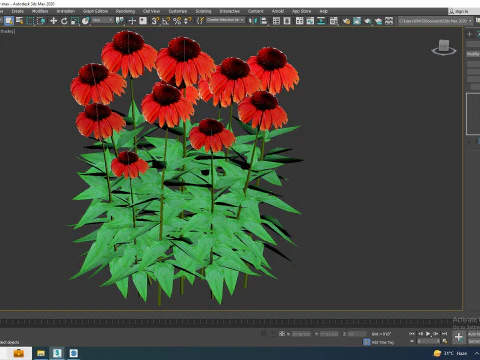Activate Select and Rotate tool
Image resolution: width=480 pixels, height=360 pixels.
coord(64,21)
